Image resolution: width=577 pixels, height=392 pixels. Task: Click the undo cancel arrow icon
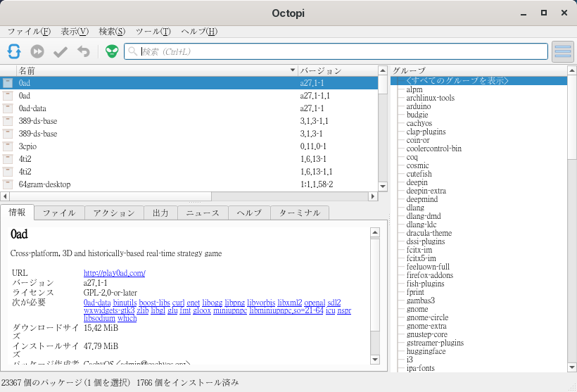(84, 51)
